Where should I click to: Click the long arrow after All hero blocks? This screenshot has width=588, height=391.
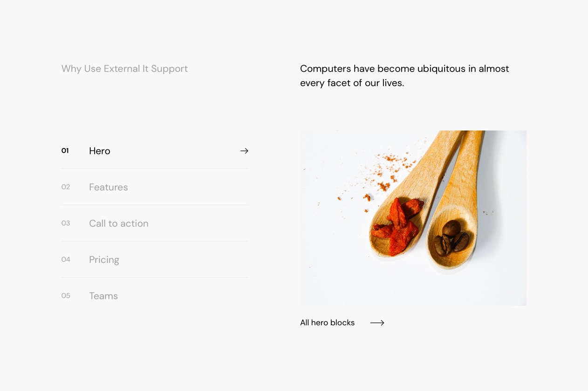(x=377, y=323)
